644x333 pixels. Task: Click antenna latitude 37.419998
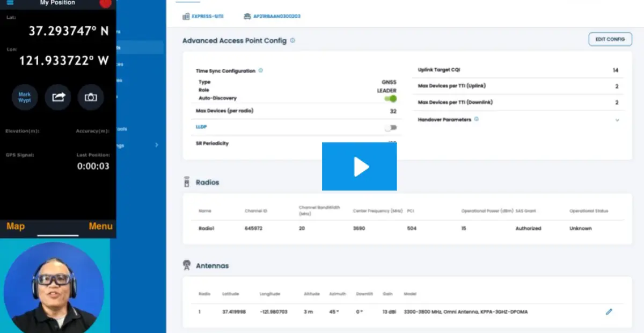point(234,312)
